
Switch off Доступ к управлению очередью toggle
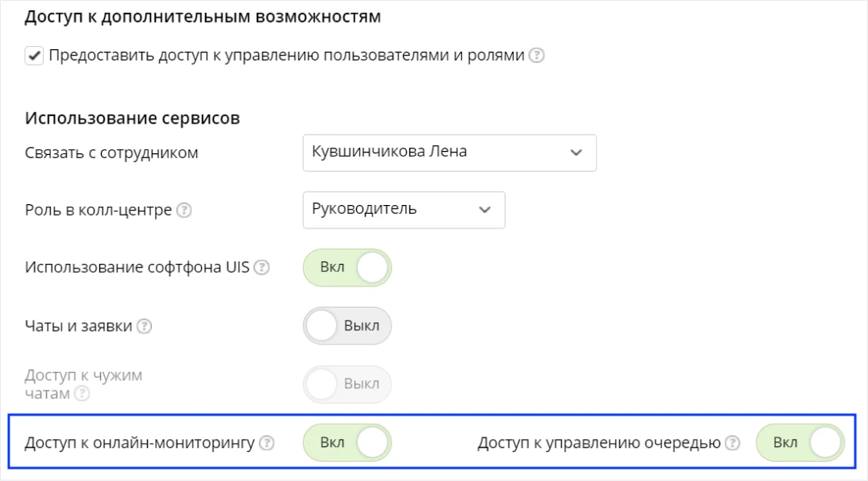pos(800,443)
